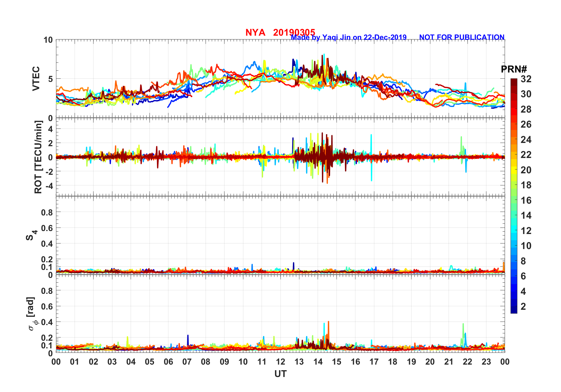Screen dimensions: 561x392
Task: Click the sigma-phi '[rad]' y-axis label
Action: pyautogui.click(x=32, y=314)
